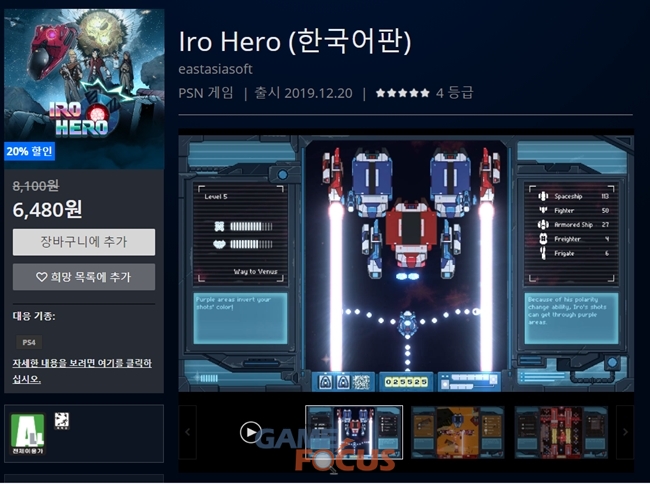Click the five-star rating icons

click(x=403, y=93)
